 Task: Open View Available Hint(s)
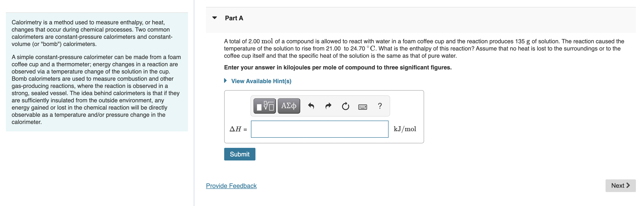[x=261, y=81]
